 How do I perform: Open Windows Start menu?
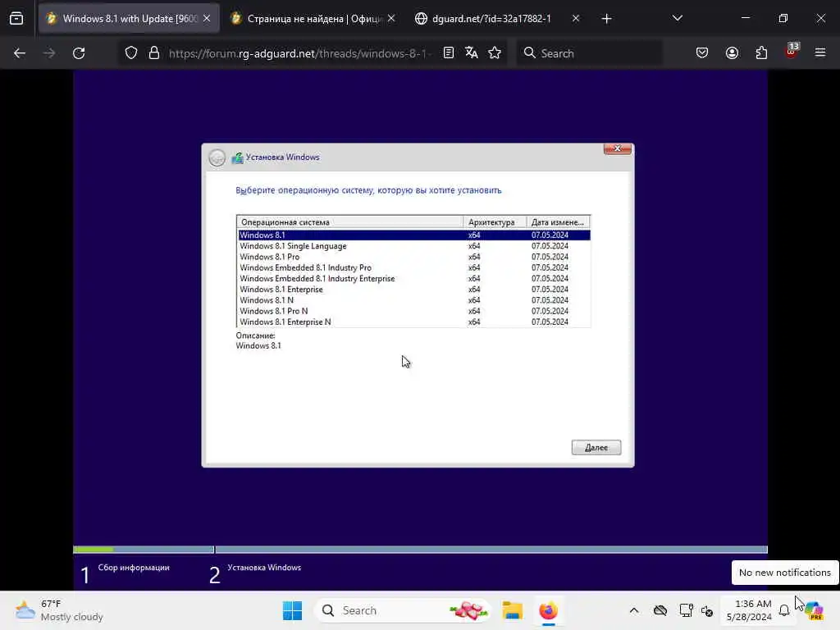(293, 610)
